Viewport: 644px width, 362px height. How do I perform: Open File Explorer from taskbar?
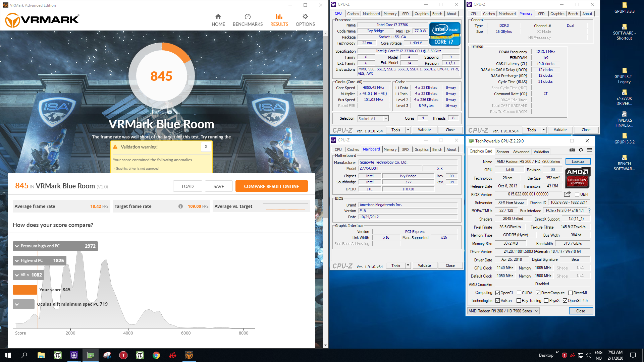click(41, 355)
